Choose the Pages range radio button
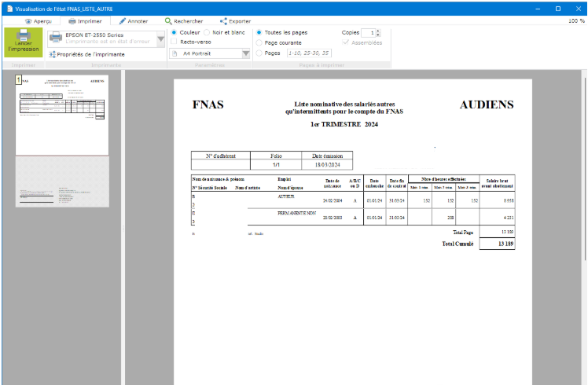Image resolution: width=588 pixels, height=385 pixels. pos(259,53)
